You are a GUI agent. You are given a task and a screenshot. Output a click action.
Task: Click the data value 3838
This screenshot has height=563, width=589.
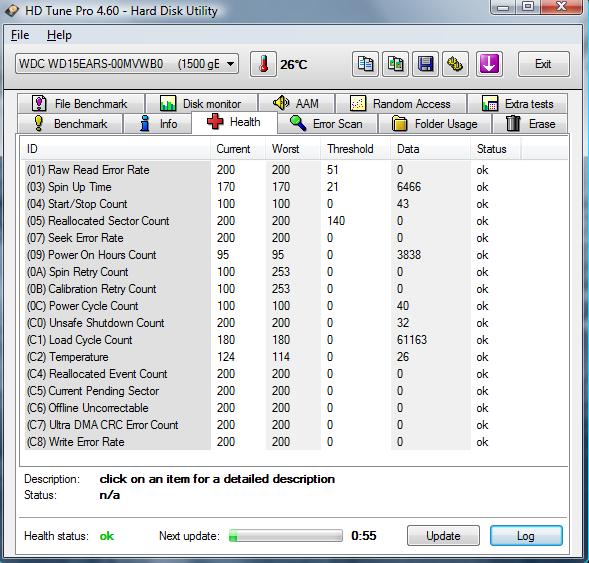(x=409, y=255)
